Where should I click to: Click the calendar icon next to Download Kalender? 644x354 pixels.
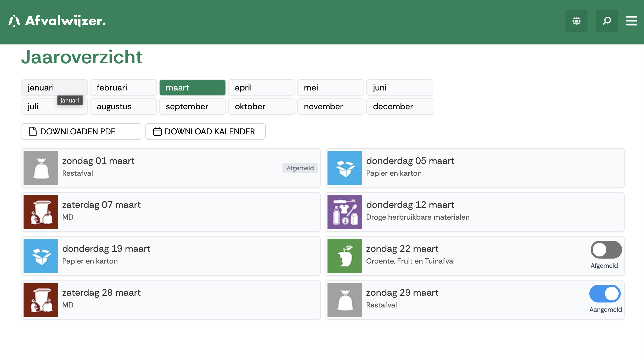click(157, 132)
